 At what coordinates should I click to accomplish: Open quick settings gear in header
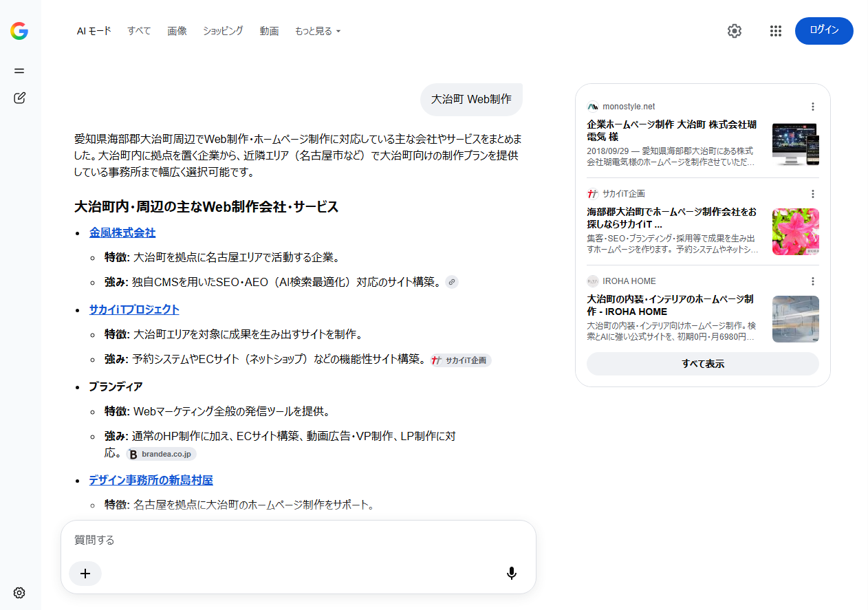pos(735,31)
